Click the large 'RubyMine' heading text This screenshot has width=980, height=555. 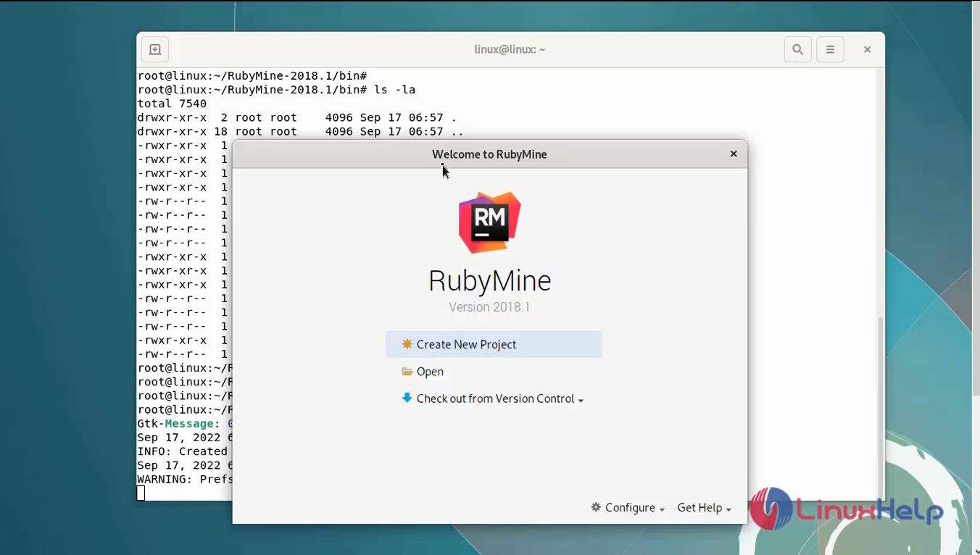[489, 281]
